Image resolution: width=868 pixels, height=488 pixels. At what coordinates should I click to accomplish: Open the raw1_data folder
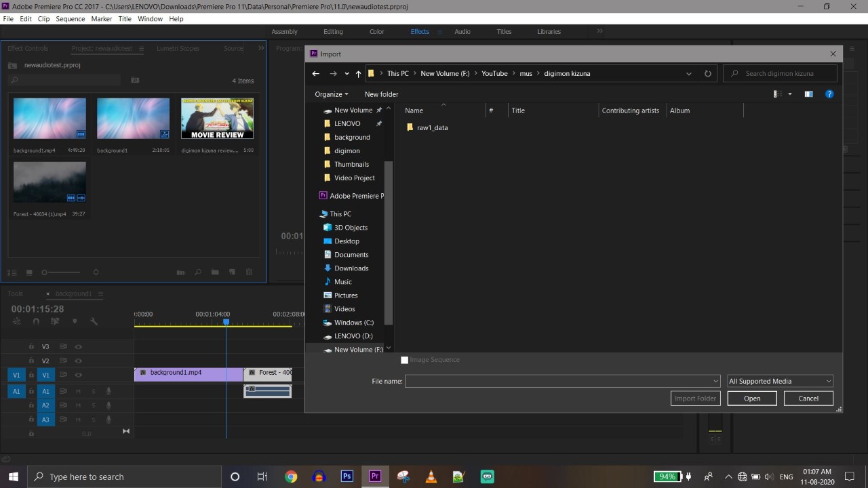(x=432, y=127)
